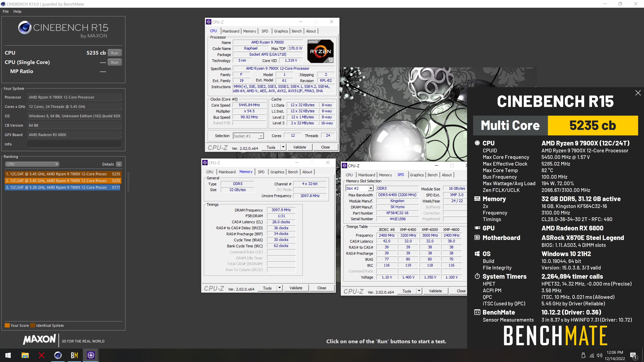Click the Cinebench R15 logo sphere
644x362 pixels.
click(x=25, y=27)
